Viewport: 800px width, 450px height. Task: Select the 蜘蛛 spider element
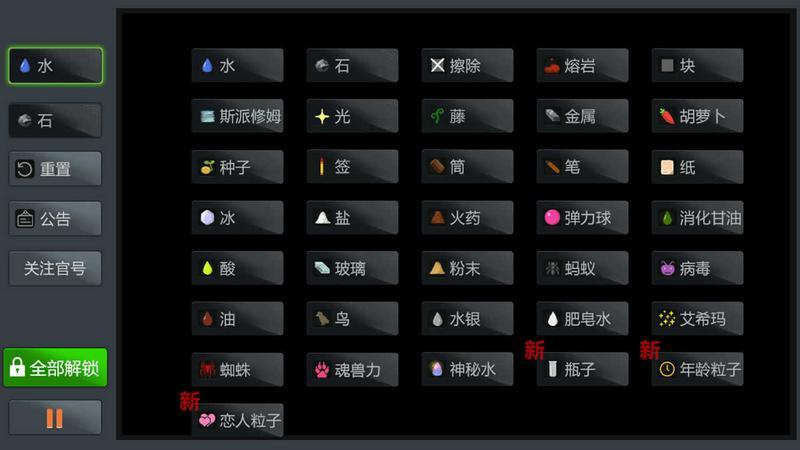(237, 369)
